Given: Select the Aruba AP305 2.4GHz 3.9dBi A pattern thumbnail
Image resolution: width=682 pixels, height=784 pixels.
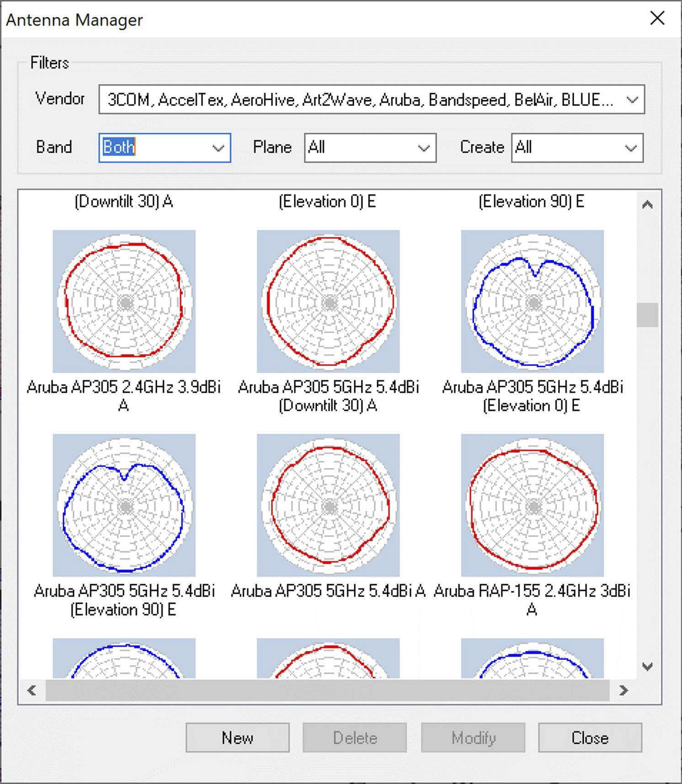Looking at the screenshot, I should click(x=124, y=301).
